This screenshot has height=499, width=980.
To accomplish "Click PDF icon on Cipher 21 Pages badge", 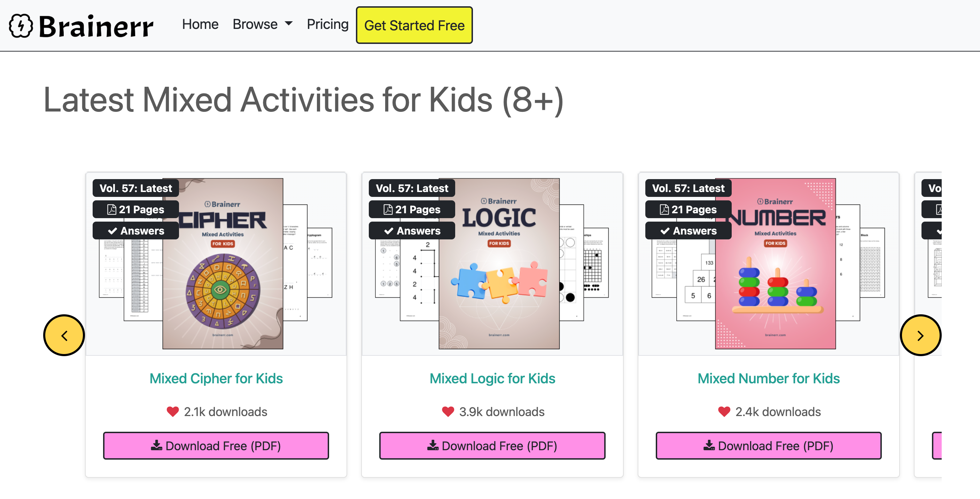I will [111, 209].
